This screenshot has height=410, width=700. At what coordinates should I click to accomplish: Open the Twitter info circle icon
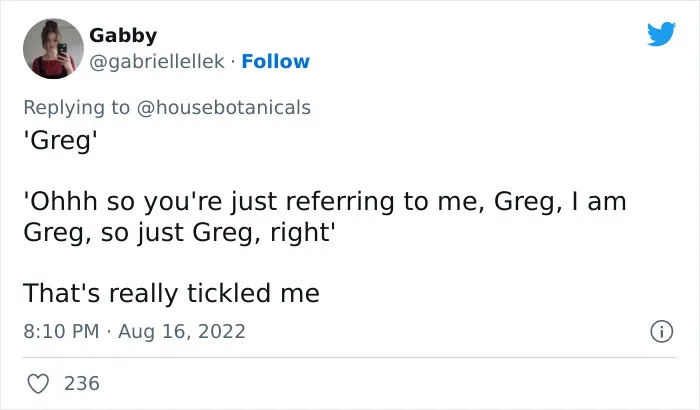[661, 331]
